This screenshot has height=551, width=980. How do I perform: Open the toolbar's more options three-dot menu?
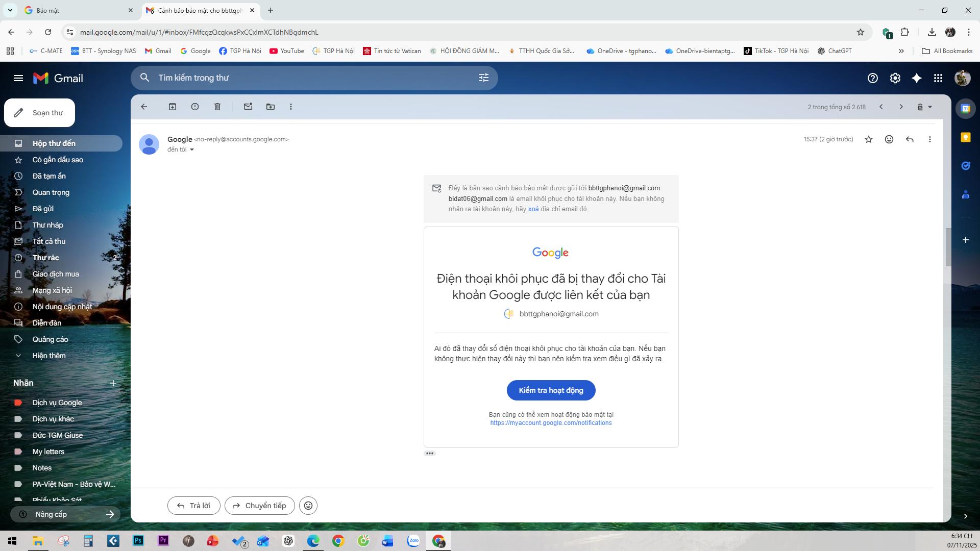(x=291, y=107)
